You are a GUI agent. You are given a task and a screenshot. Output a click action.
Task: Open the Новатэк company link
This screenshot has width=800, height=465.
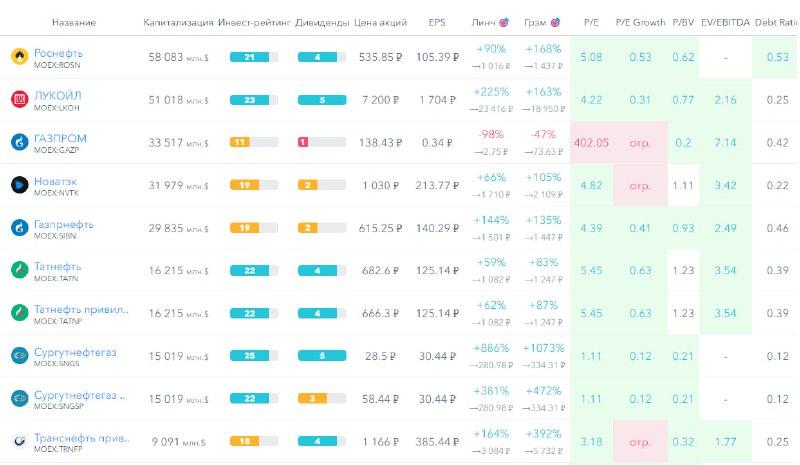(55, 181)
